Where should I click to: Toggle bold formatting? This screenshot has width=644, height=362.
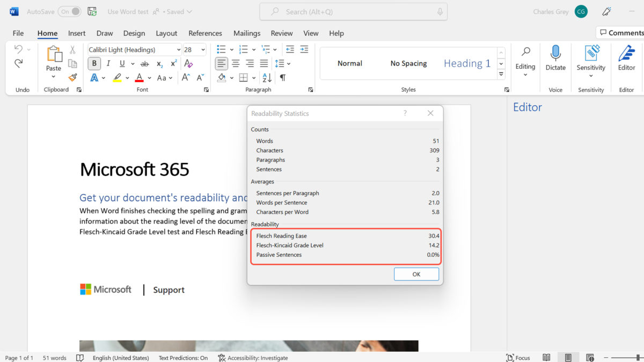(x=94, y=63)
